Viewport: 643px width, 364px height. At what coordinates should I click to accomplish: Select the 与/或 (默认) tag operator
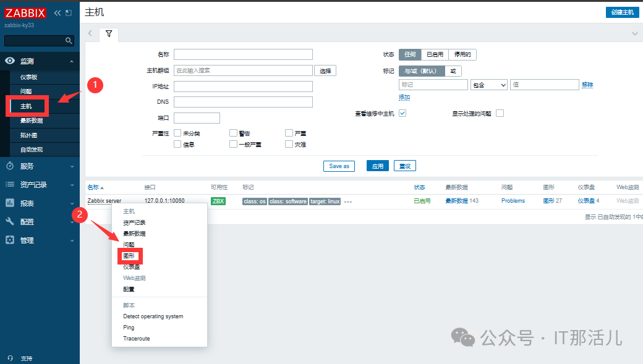pos(422,71)
